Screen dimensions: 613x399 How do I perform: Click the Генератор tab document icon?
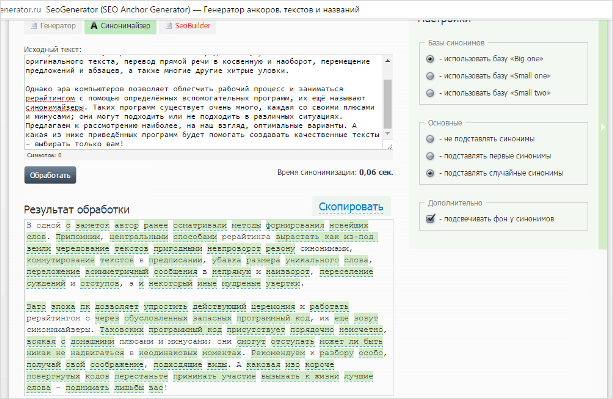click(x=34, y=26)
